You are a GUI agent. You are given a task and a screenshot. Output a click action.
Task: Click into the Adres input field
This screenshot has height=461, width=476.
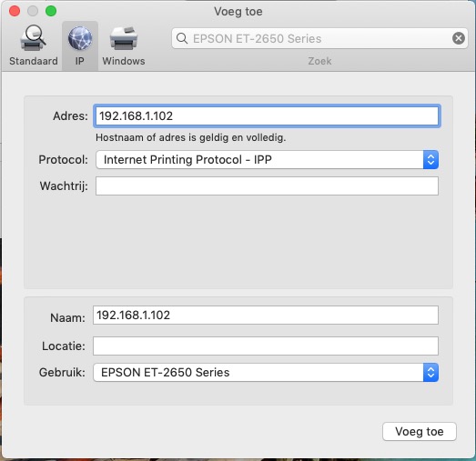(267, 115)
